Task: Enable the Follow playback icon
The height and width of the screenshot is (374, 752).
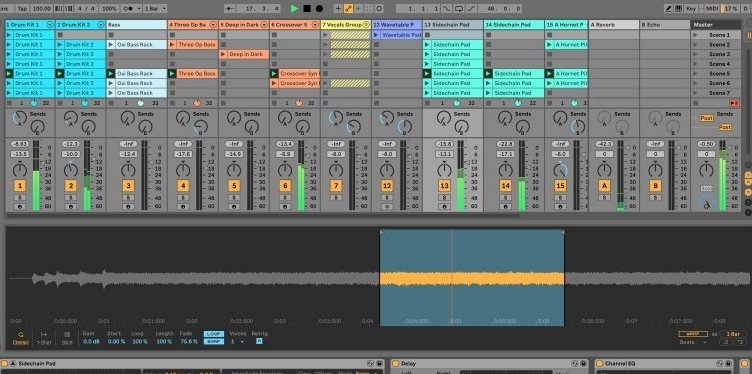Action: (x=230, y=9)
